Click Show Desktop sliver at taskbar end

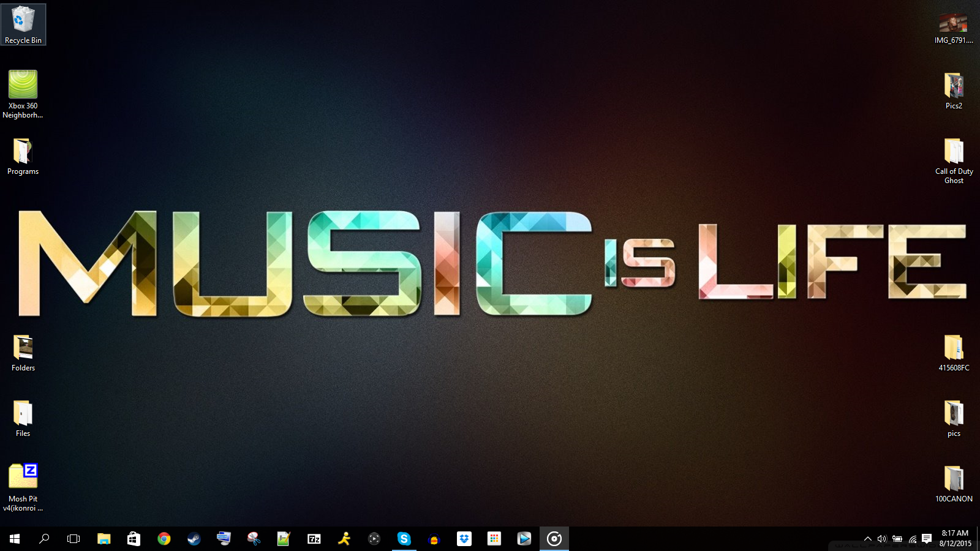pos(978,539)
